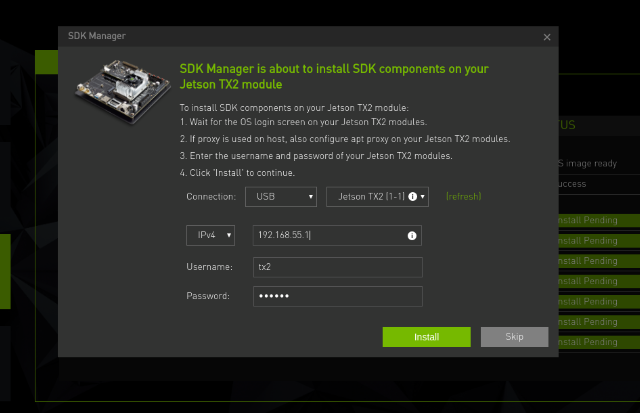This screenshot has height=413, width=640.
Task: Click step 3 about username and password
Action: point(316,156)
